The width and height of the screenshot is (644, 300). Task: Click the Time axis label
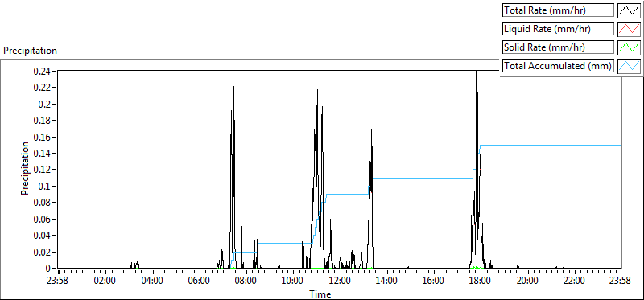(x=320, y=294)
